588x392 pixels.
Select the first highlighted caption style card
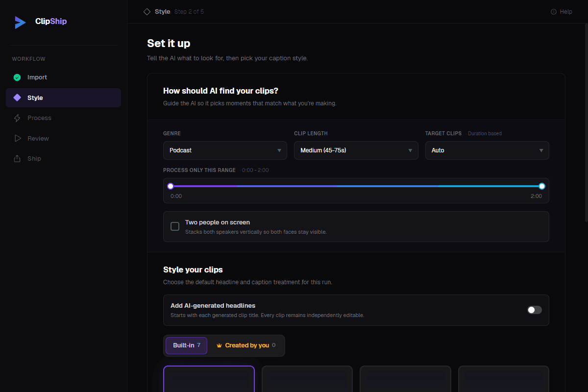click(209, 379)
